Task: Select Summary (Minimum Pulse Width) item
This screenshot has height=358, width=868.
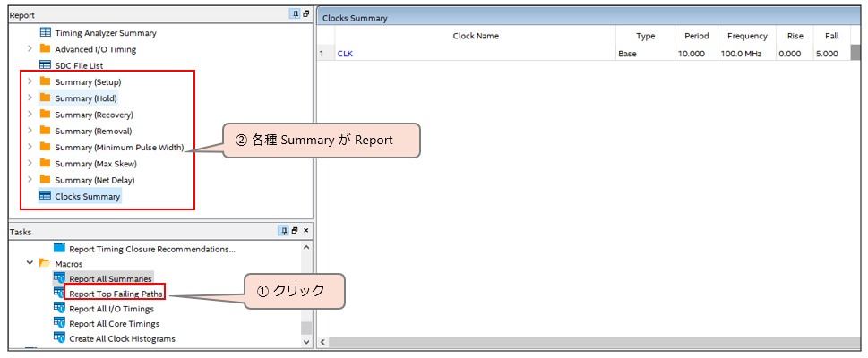Action: tap(119, 148)
